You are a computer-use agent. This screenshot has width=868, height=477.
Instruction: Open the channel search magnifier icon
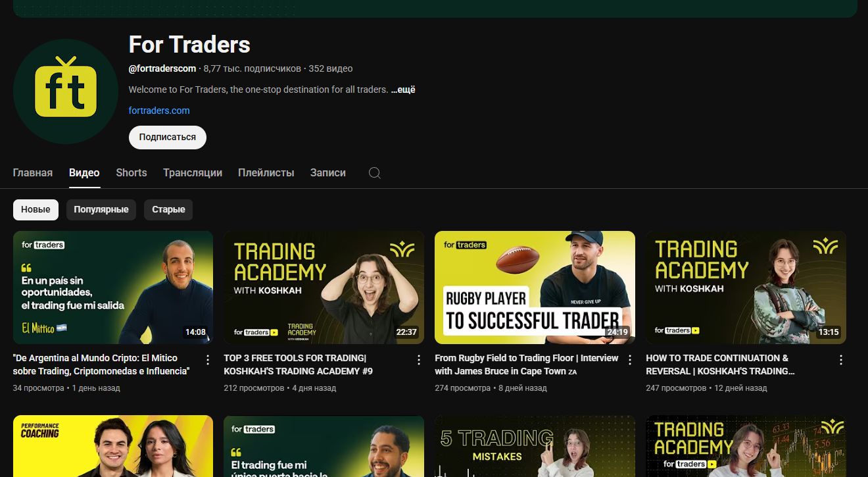coord(374,173)
